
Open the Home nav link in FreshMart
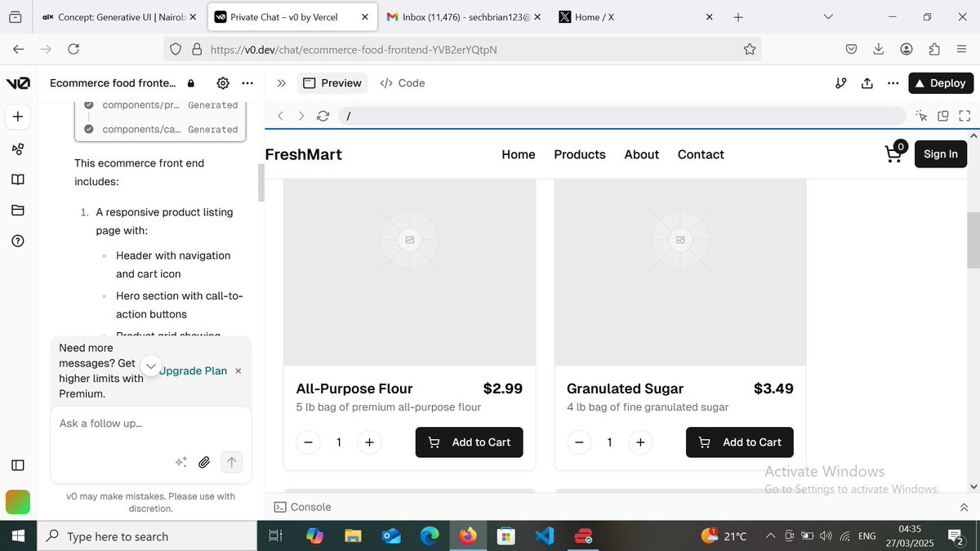click(519, 154)
